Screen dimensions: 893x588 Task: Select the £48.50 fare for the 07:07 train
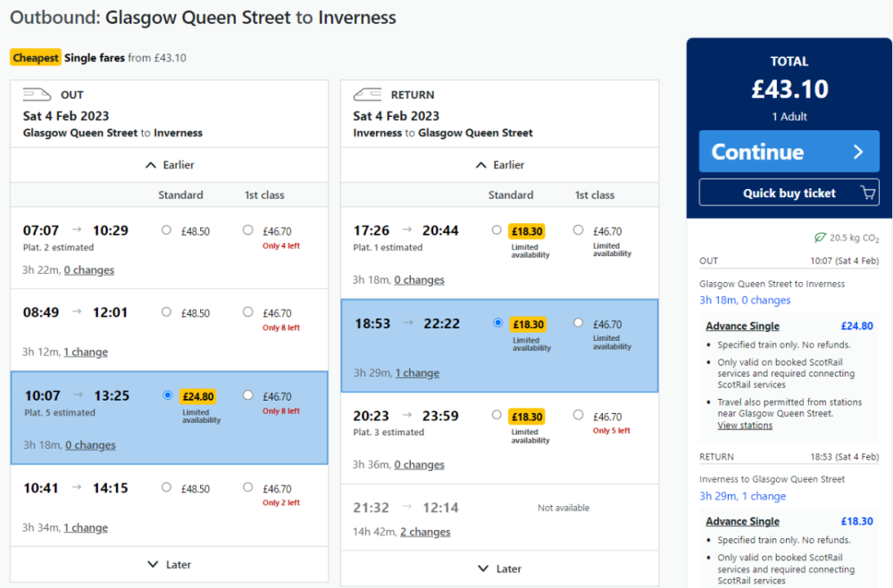(x=166, y=229)
